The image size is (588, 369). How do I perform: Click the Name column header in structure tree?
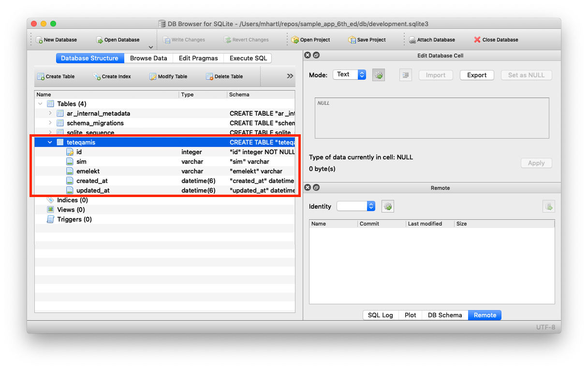(106, 95)
